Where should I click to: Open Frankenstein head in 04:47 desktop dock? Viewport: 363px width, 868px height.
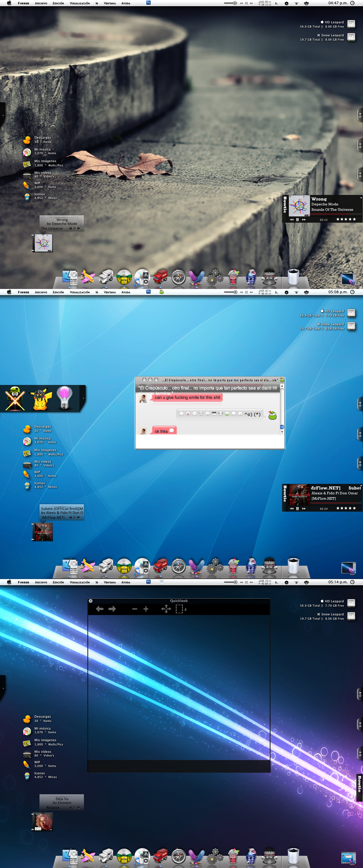(x=269, y=277)
